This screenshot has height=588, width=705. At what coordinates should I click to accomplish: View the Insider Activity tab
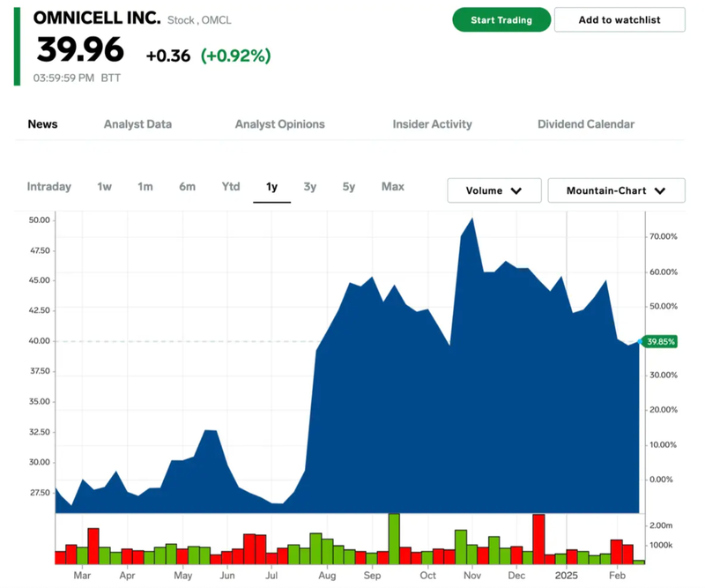(x=432, y=124)
